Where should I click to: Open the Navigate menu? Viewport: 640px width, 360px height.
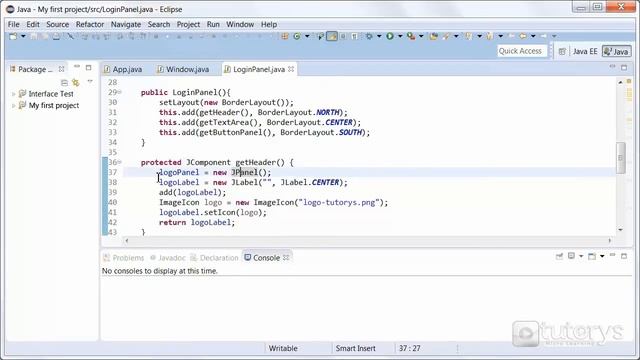(126, 24)
